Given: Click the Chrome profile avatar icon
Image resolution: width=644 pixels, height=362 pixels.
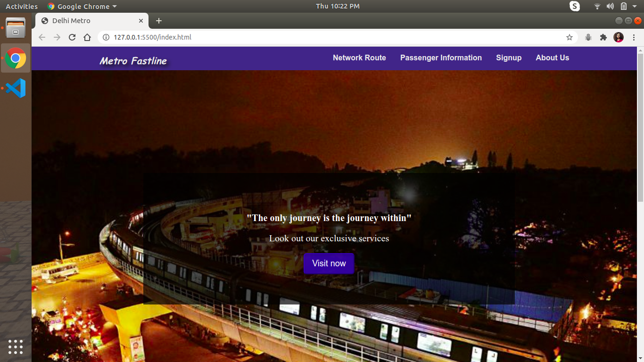Looking at the screenshot, I should coord(619,37).
